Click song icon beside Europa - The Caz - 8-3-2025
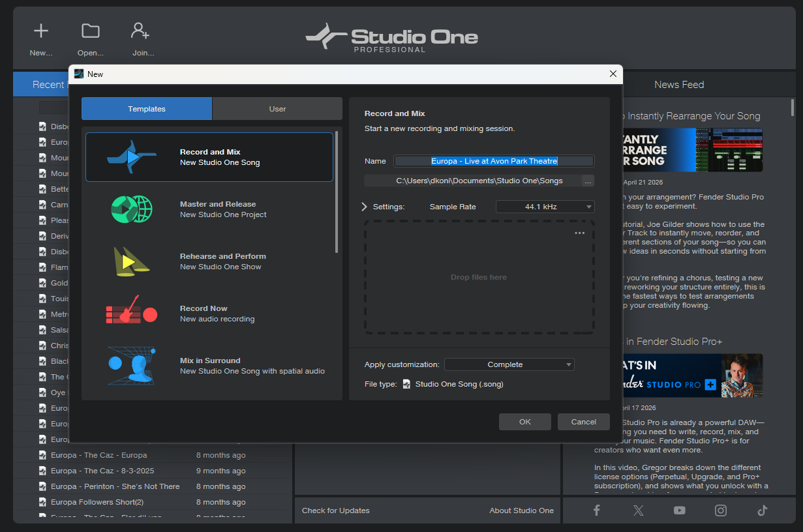This screenshot has height=532, width=803. tap(42, 471)
